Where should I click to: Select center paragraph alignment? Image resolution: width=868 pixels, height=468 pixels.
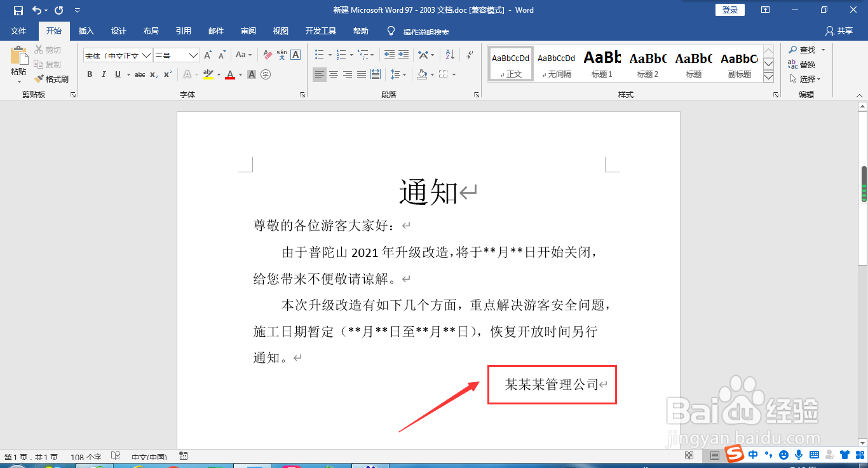coord(333,74)
